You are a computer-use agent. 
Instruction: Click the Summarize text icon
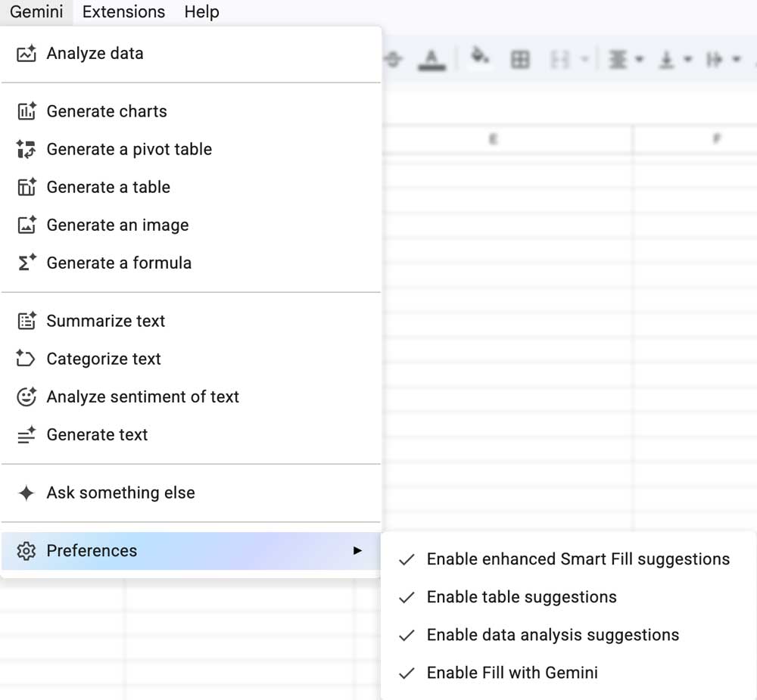(x=26, y=321)
